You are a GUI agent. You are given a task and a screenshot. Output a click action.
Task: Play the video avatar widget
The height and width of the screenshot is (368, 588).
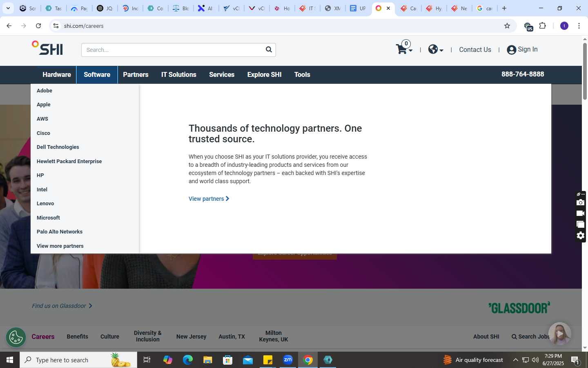click(560, 334)
